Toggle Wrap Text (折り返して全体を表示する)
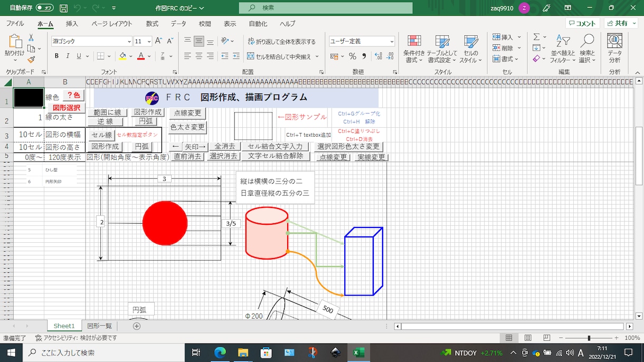The image size is (644, 362). [x=281, y=42]
